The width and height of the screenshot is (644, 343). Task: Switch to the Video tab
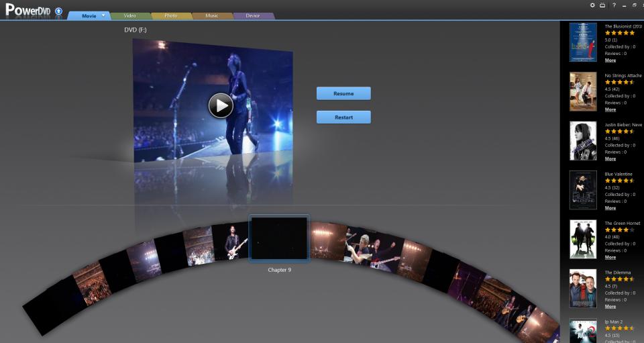[x=130, y=15]
